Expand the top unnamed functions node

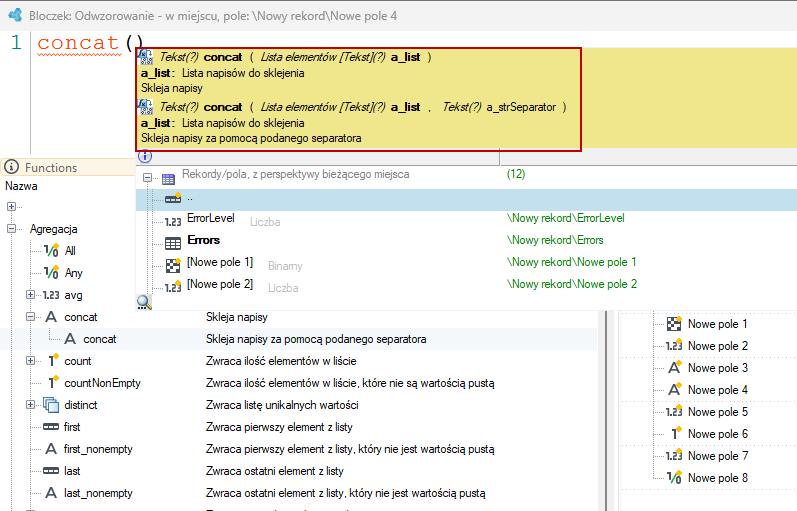coord(11,206)
